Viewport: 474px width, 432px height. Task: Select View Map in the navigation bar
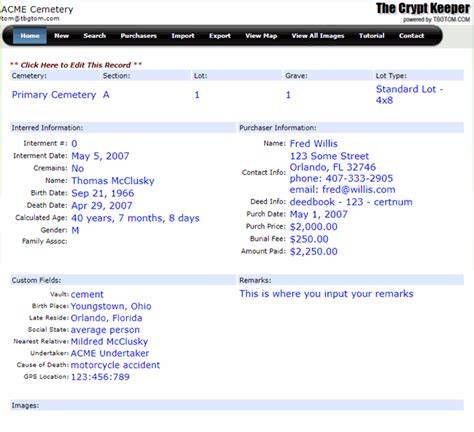tap(261, 36)
